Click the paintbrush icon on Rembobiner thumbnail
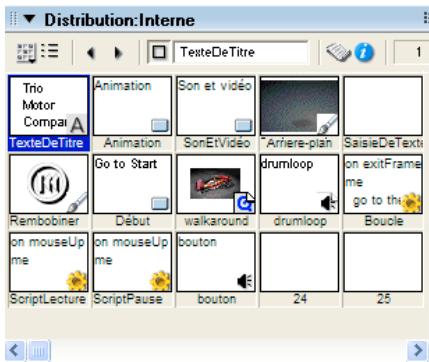This screenshot has height=362, width=429. pos(77,203)
